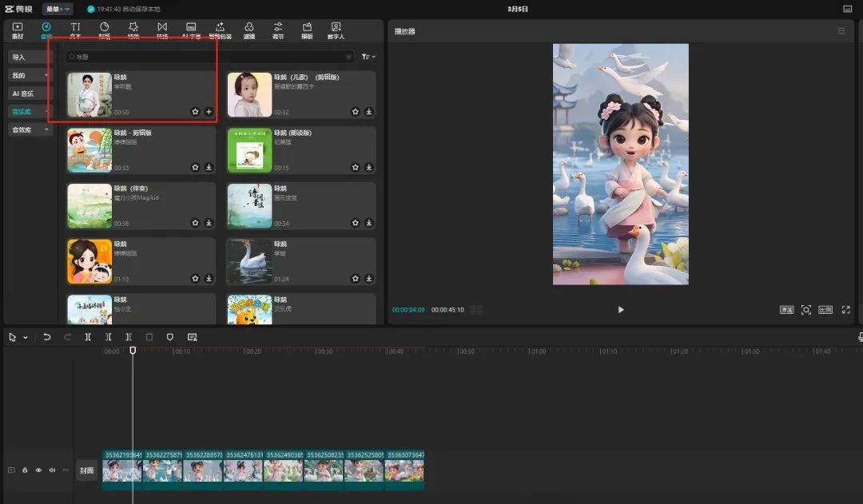
Task: Toggle lock on the video track
Action: click(x=25, y=470)
